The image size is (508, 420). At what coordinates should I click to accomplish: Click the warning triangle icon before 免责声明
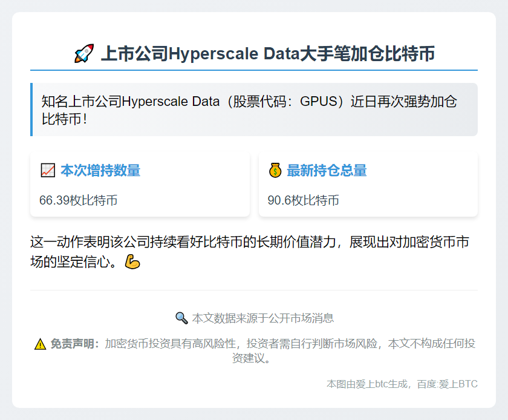(40, 344)
